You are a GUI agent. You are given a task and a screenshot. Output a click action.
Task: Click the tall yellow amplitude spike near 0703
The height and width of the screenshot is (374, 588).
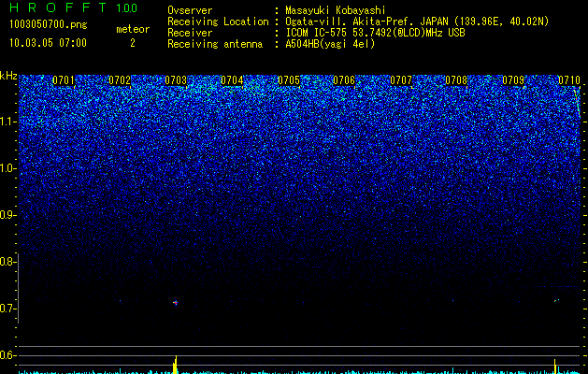pyautogui.click(x=175, y=365)
